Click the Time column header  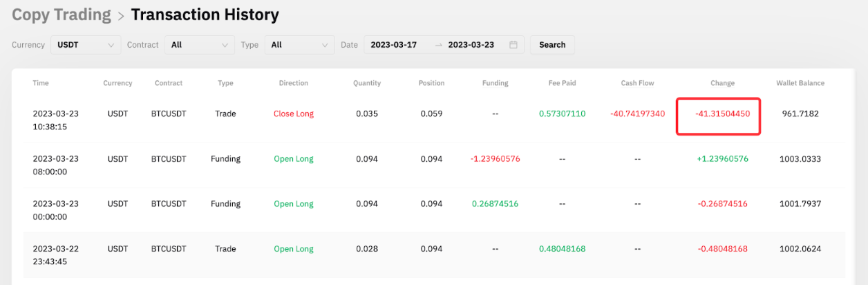coord(41,83)
